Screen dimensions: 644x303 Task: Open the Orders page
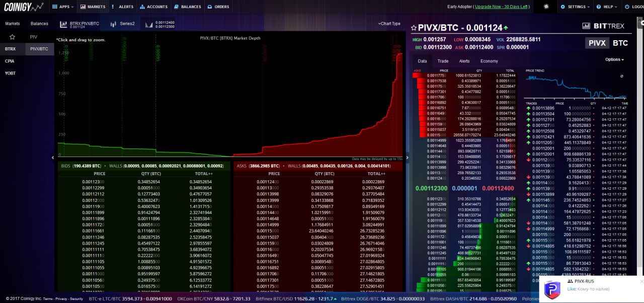(218, 7)
